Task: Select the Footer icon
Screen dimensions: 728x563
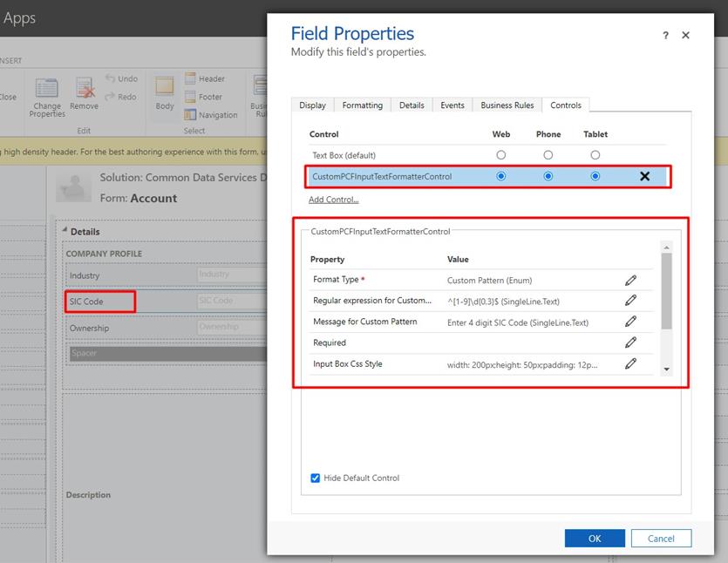Action: coord(193,97)
